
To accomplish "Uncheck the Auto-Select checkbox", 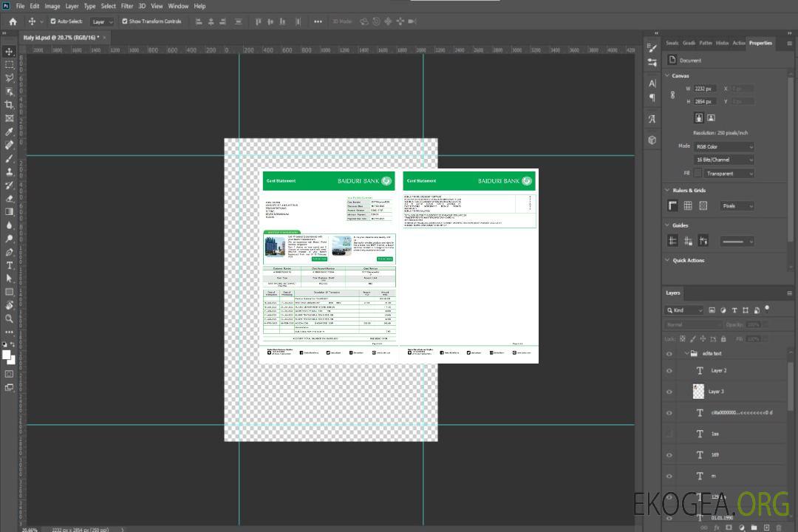I will click(53, 21).
